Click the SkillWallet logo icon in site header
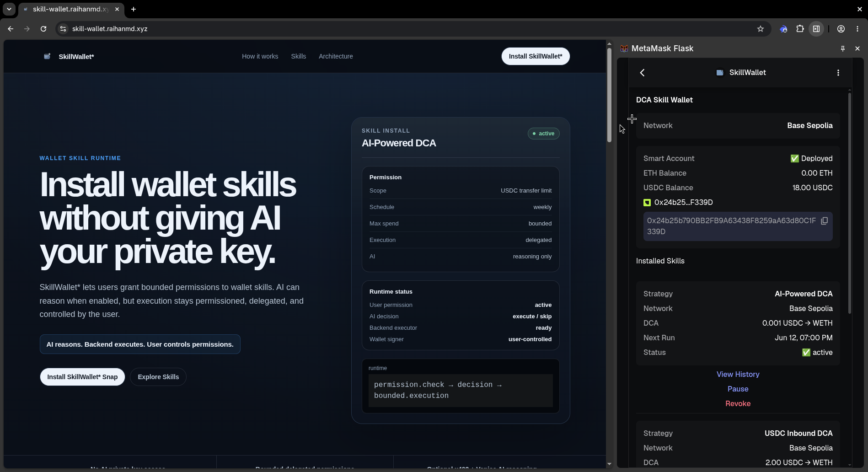Screen dimensions: 868x472 (47, 56)
